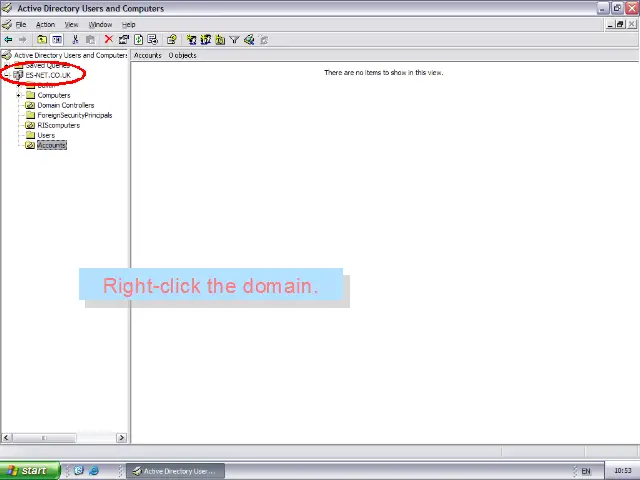This screenshot has height=480, width=640.
Task: Select the ForeignSecurityPrincipals container
Action: point(75,115)
